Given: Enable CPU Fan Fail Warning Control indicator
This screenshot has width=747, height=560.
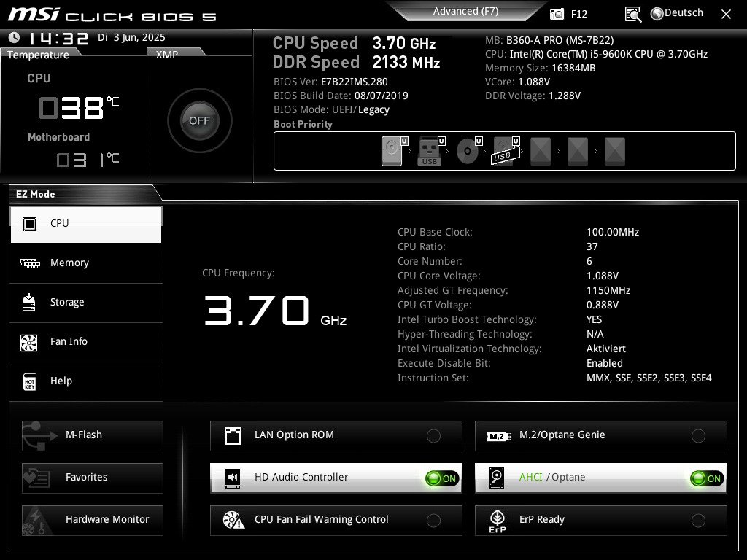Looking at the screenshot, I should 433,521.
